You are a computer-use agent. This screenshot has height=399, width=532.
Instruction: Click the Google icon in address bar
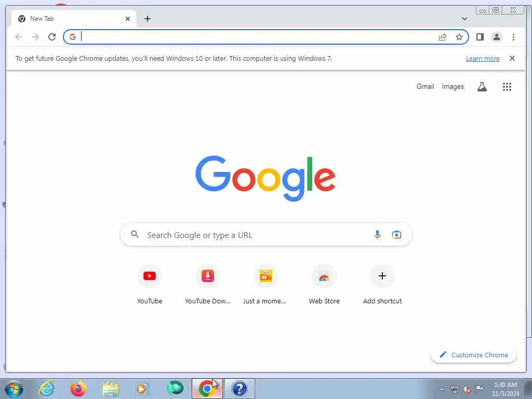click(73, 37)
